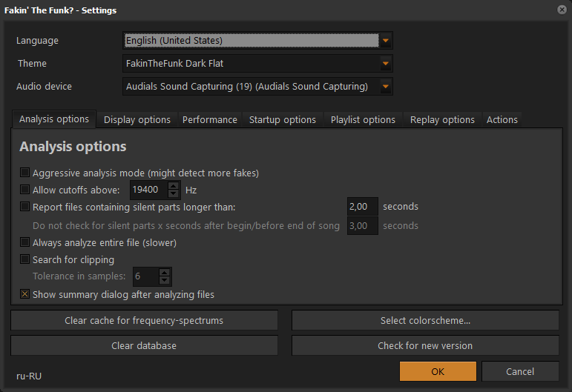572x392 pixels.
Task: Expand the Theme dropdown list
Action: (x=385, y=64)
